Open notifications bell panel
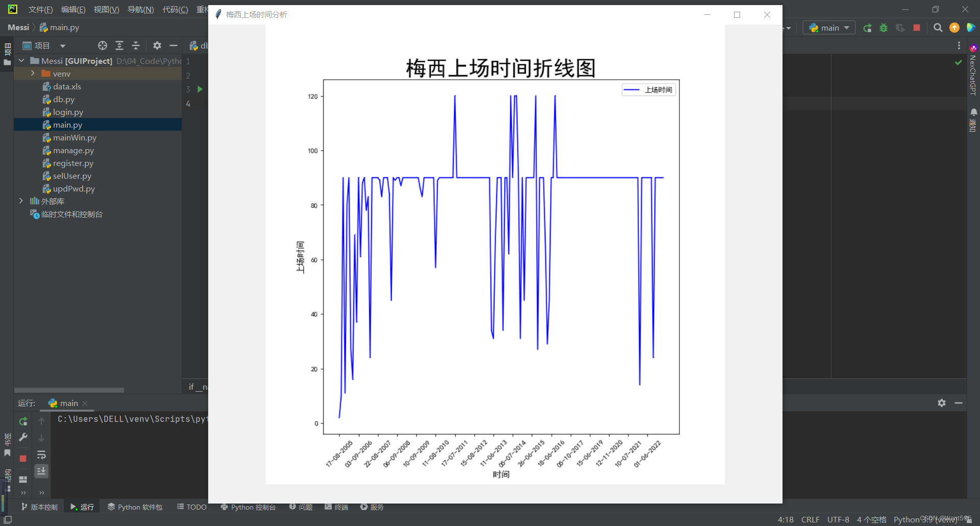980x526 pixels. coord(973,119)
